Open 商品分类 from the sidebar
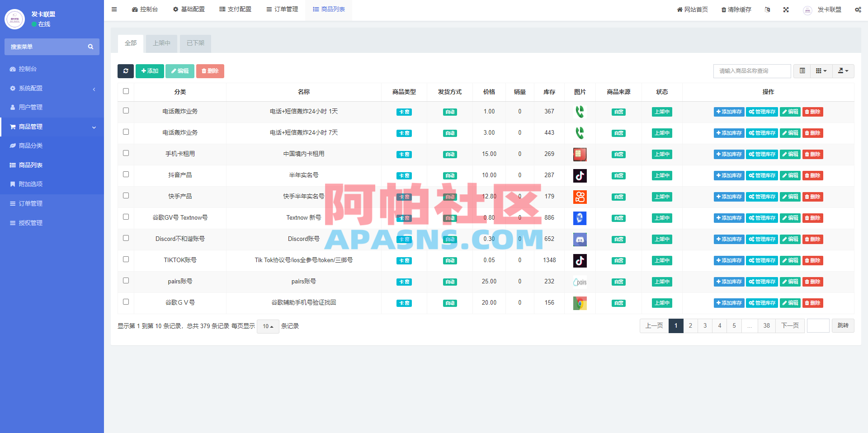868x433 pixels. point(29,146)
